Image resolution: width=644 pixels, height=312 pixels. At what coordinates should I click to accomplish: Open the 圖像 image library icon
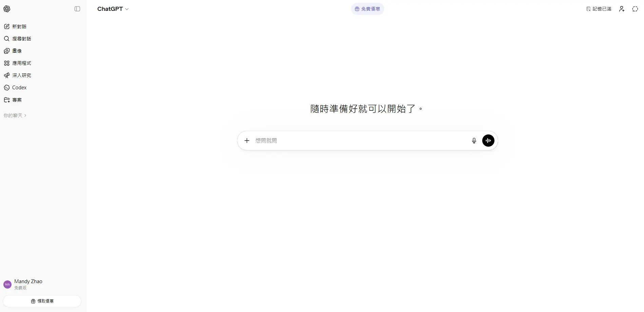pos(7,51)
